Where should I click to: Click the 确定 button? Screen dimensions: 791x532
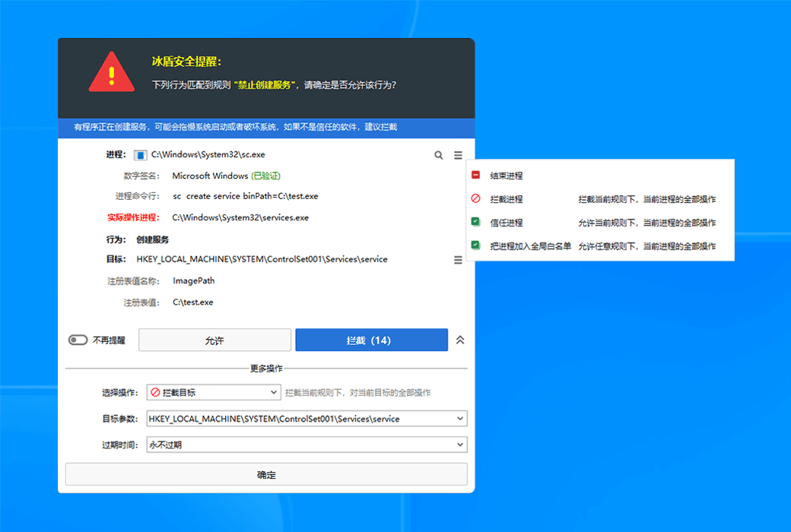(266, 474)
